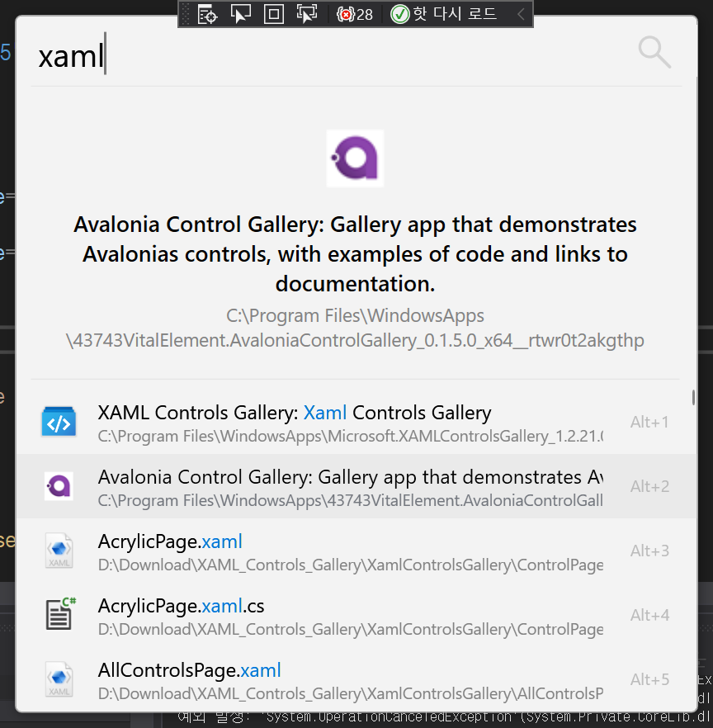
Task: Click the xaml search input field
Action: click(325, 56)
